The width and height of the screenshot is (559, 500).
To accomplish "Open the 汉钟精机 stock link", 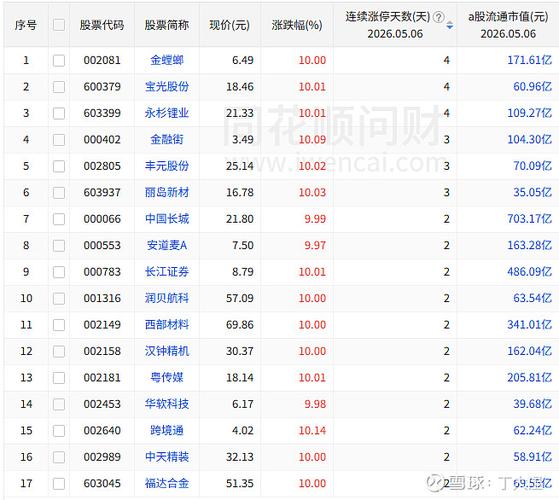I will click(x=167, y=351).
